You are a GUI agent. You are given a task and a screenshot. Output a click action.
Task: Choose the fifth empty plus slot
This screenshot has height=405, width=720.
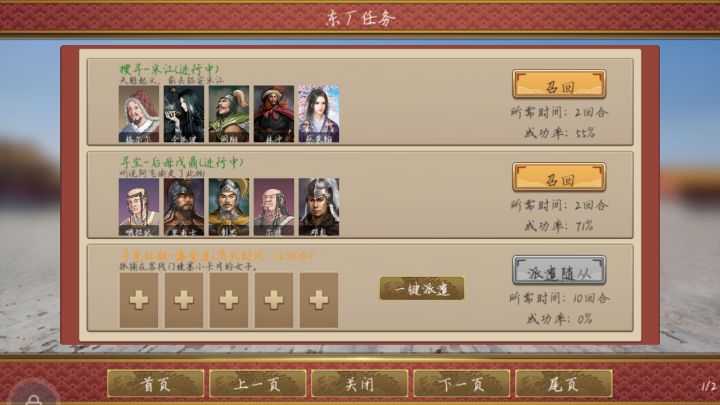click(x=319, y=300)
